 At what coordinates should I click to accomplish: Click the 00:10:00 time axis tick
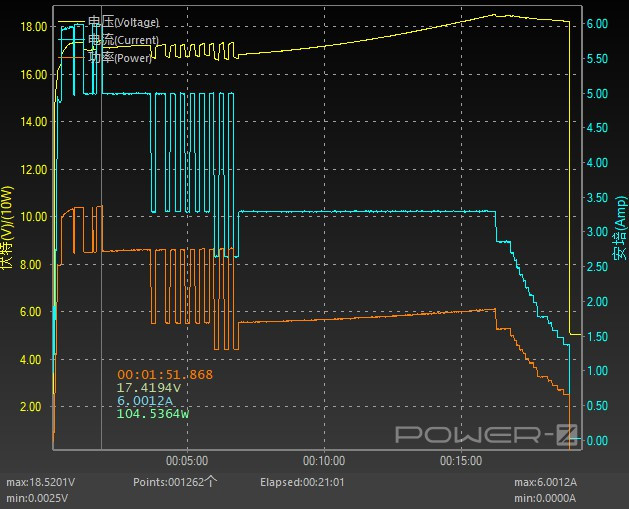click(323, 462)
